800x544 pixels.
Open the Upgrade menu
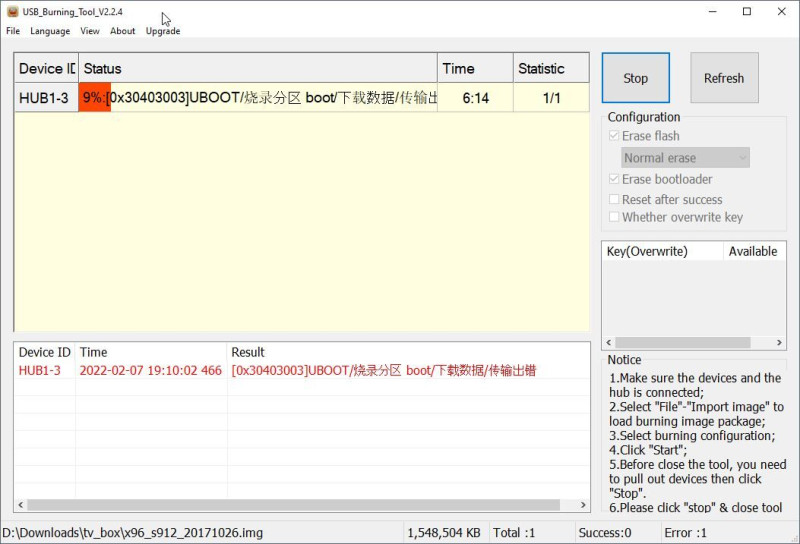pyautogui.click(x=163, y=31)
